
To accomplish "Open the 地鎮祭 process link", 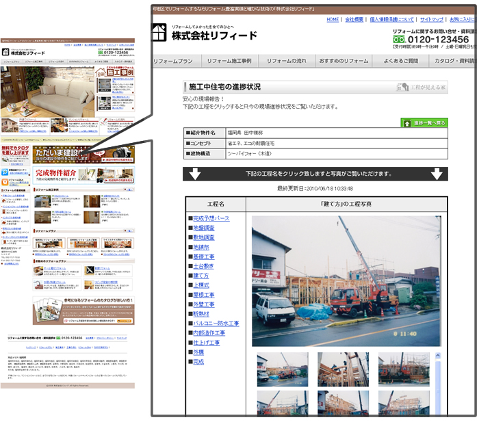I will coord(201,247).
